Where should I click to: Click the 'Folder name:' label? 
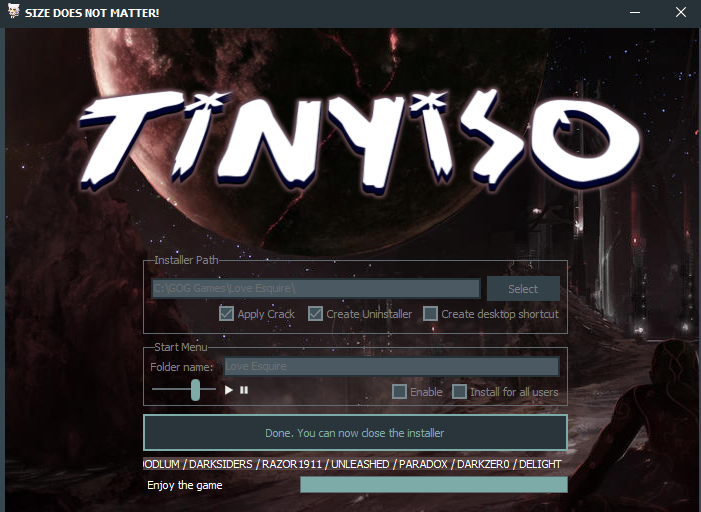[182, 367]
